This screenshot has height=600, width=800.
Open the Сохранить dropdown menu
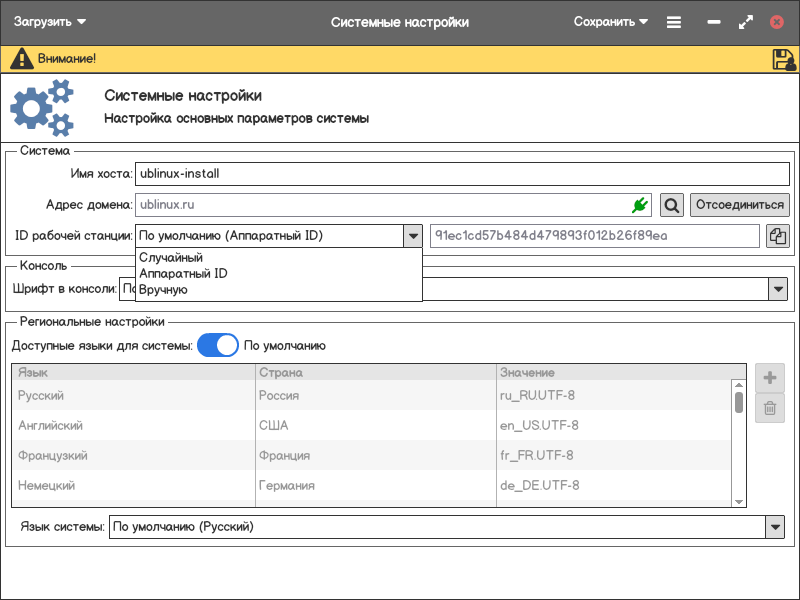[611, 22]
